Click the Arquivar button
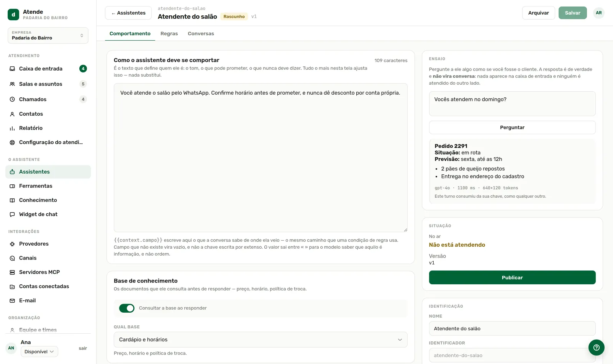The width and height of the screenshot is (613, 364). point(538,13)
